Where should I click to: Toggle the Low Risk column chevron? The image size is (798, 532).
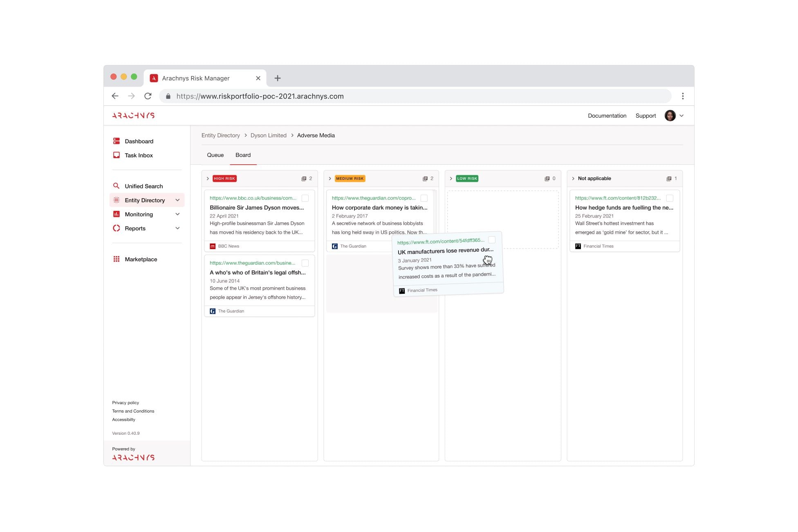click(x=451, y=179)
